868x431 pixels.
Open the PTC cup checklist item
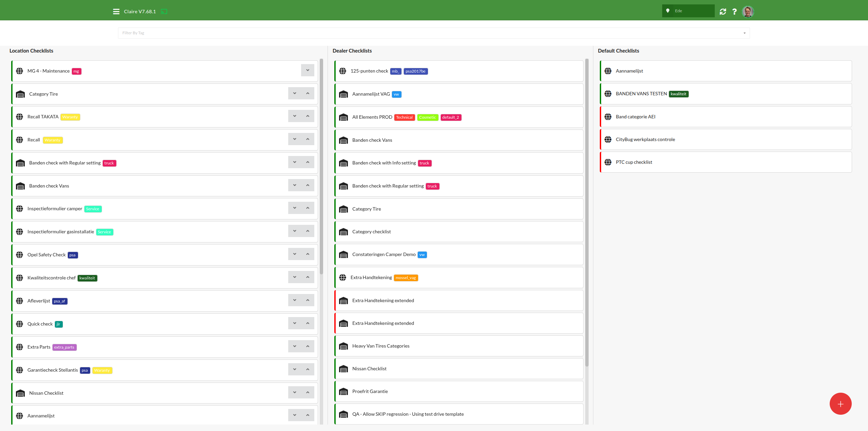(x=634, y=162)
